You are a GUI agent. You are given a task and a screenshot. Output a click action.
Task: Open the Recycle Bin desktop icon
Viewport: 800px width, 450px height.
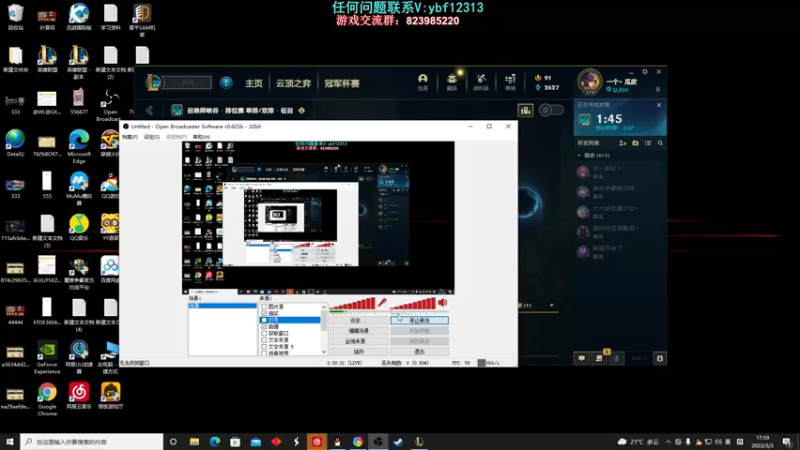pos(15,17)
